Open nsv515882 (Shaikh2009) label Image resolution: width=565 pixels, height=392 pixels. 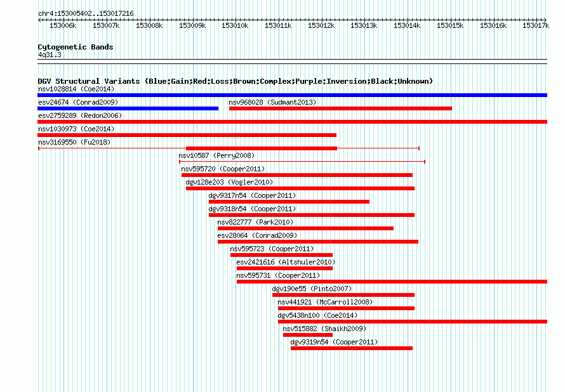tap(324, 329)
